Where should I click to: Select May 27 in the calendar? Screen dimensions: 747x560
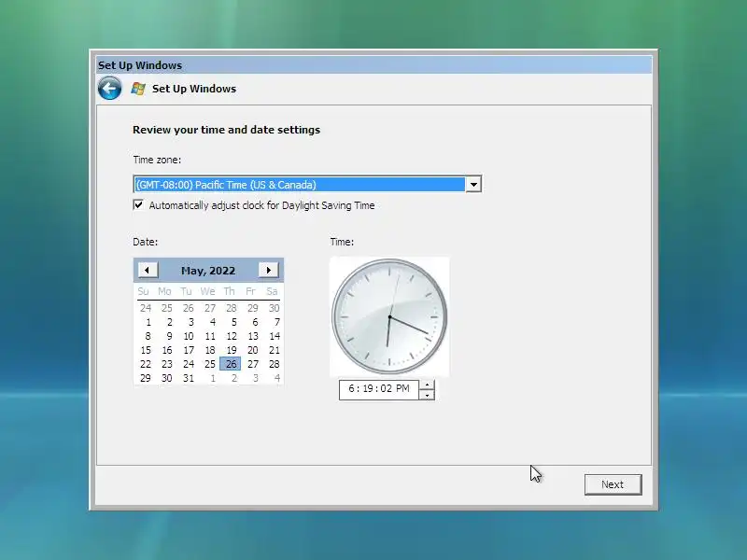click(x=253, y=364)
